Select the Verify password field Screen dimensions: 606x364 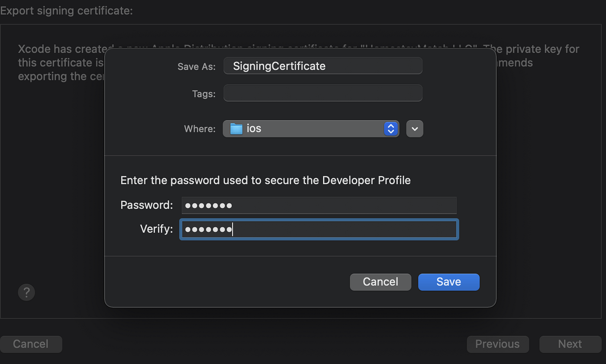point(319,229)
